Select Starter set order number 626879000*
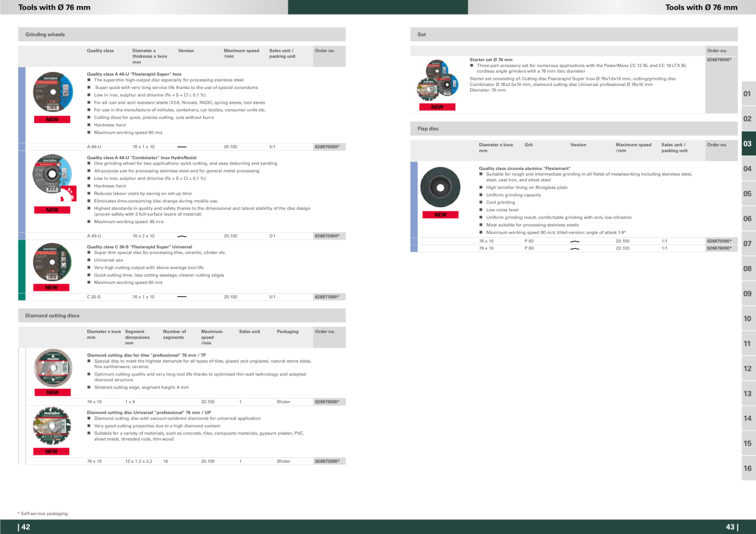Viewport: 756px width, 534px height. tap(719, 60)
